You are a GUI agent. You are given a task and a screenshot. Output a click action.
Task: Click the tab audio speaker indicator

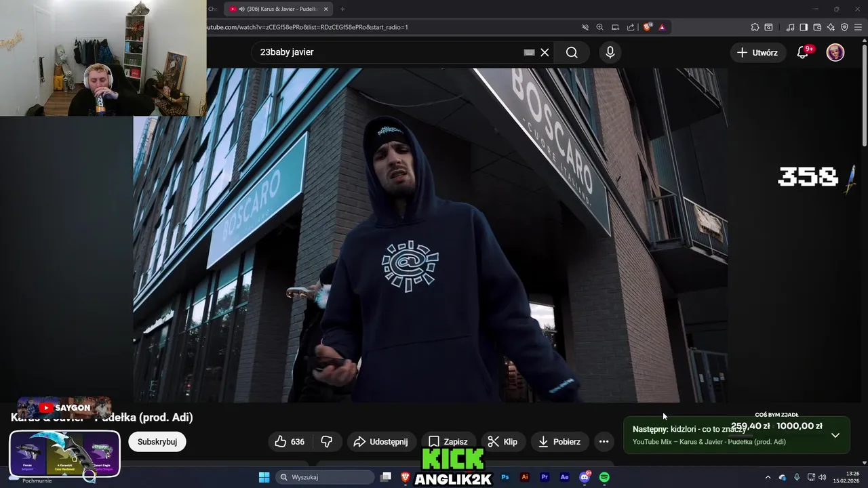(242, 9)
